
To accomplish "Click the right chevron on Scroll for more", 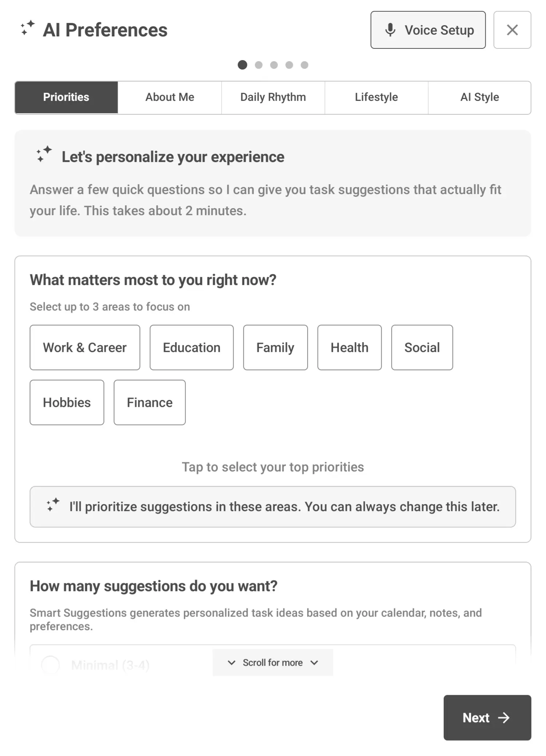I will [314, 662].
